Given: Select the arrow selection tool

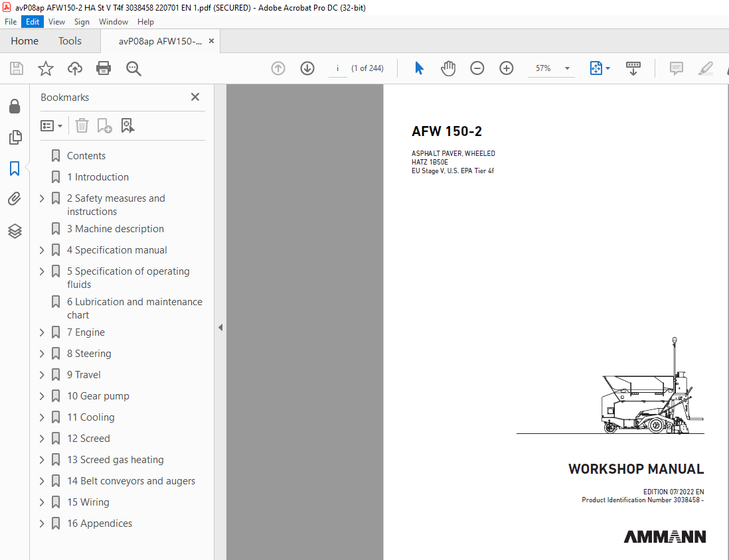Looking at the screenshot, I should coord(419,68).
